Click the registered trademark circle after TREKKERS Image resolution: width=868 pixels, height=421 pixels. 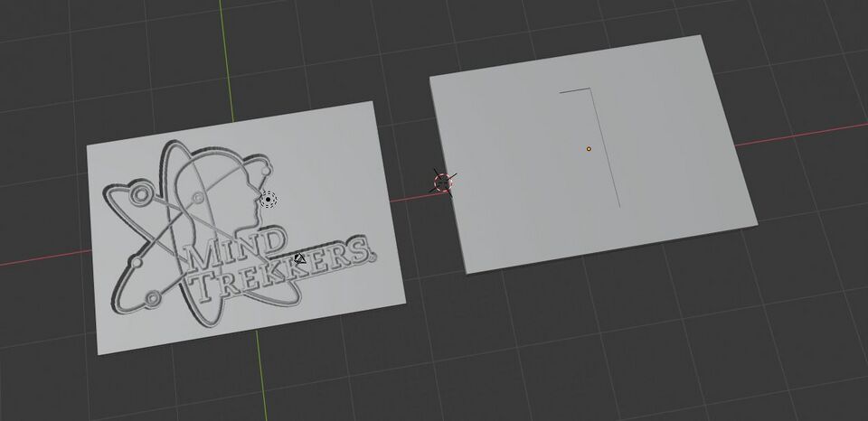(372, 257)
